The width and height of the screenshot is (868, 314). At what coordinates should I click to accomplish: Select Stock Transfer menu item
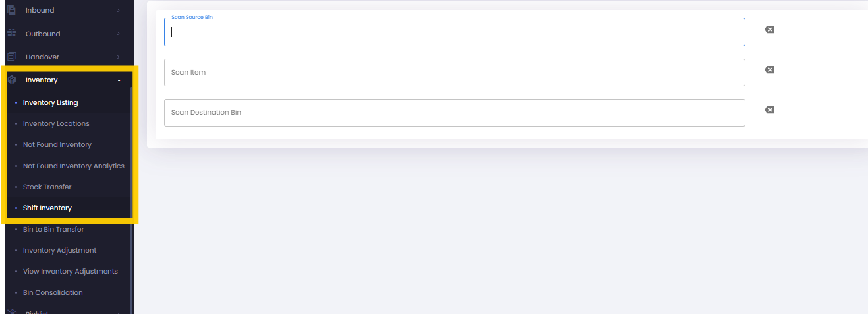[47, 187]
